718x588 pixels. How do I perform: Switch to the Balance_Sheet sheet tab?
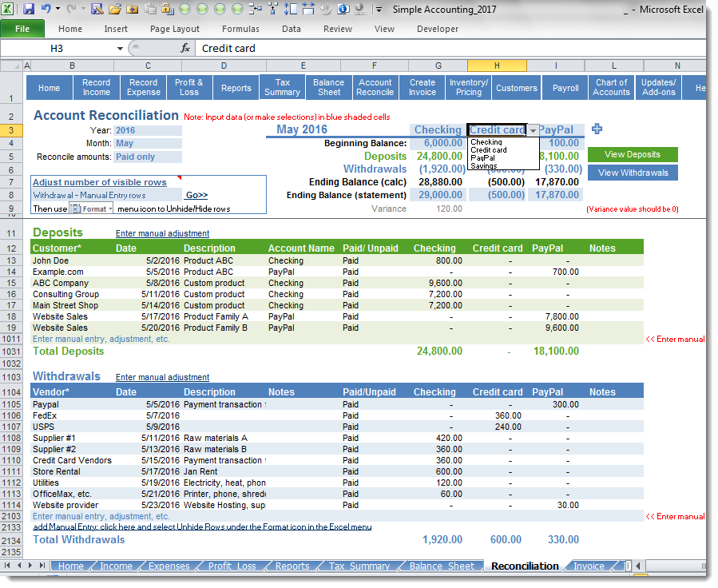[x=442, y=566]
